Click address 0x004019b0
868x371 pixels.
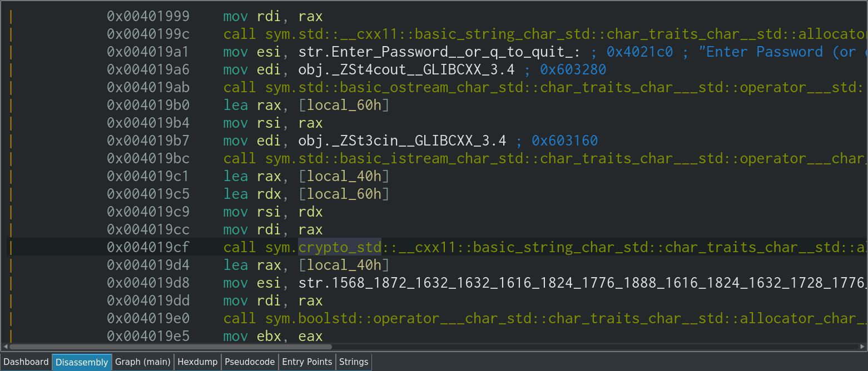148,106
